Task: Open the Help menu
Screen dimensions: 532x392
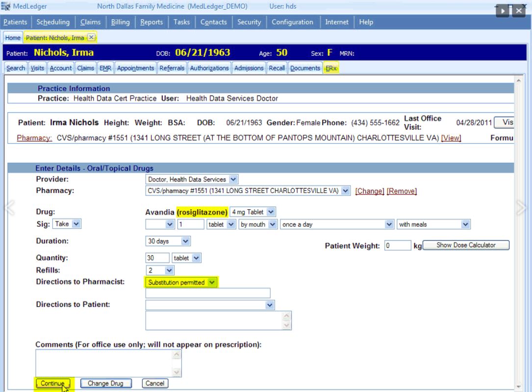Action: (366, 22)
